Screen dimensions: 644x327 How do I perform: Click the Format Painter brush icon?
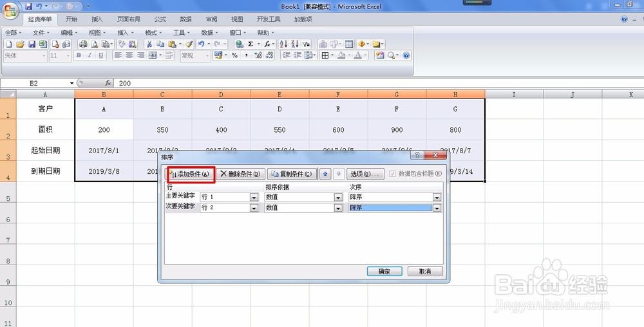[189, 44]
